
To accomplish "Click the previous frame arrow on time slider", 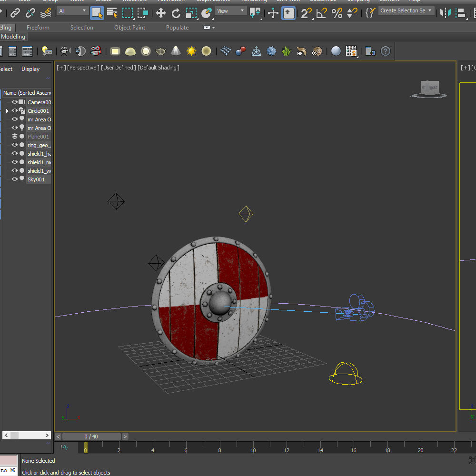I will click(58, 436).
